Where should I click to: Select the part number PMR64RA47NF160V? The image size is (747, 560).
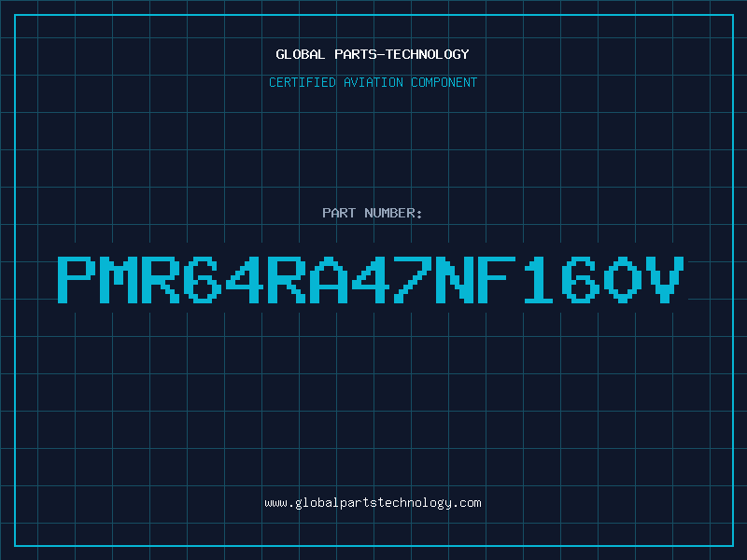click(371, 279)
